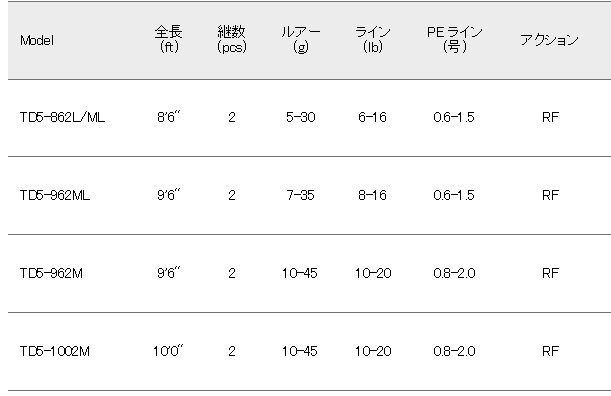Click the ライン (lb) column header

pyautogui.click(x=373, y=39)
